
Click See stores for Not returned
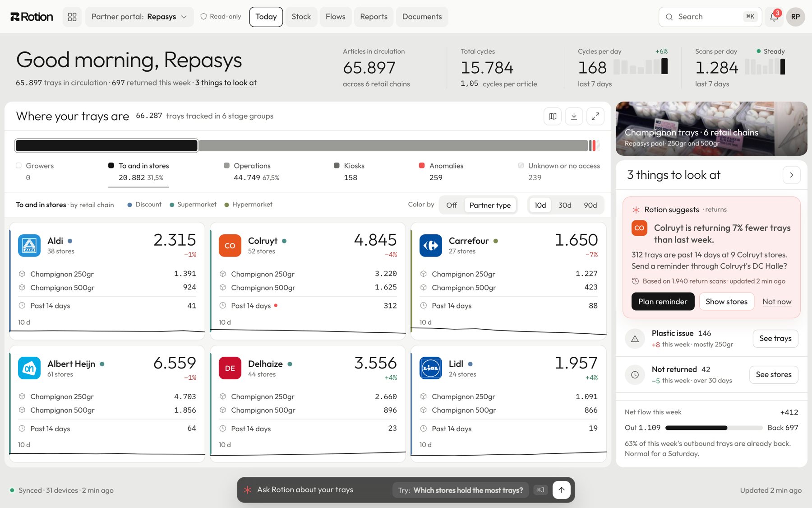[774, 374]
